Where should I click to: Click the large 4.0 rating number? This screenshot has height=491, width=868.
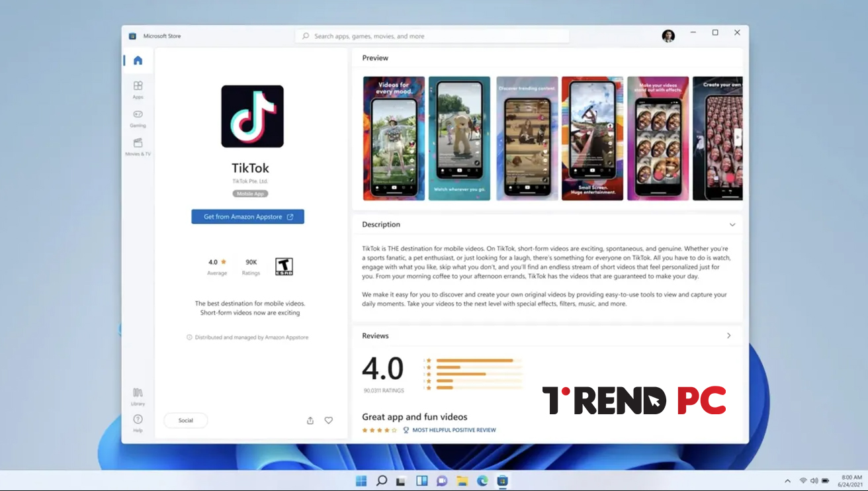tap(383, 369)
